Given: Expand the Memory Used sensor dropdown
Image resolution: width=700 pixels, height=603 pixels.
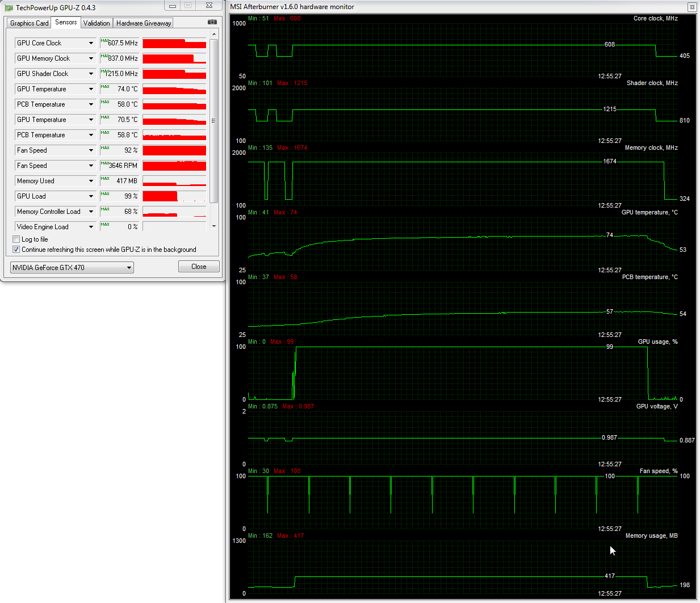Looking at the screenshot, I should 91,181.
